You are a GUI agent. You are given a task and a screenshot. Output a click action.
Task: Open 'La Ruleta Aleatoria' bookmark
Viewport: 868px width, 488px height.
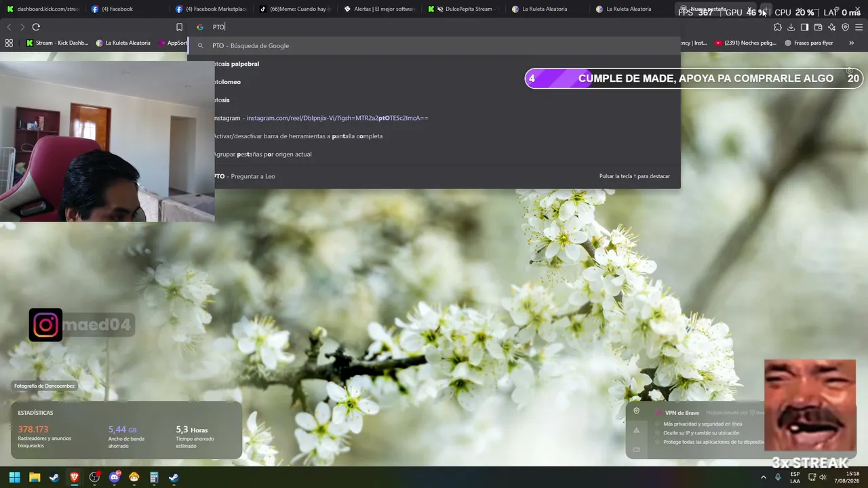click(123, 43)
